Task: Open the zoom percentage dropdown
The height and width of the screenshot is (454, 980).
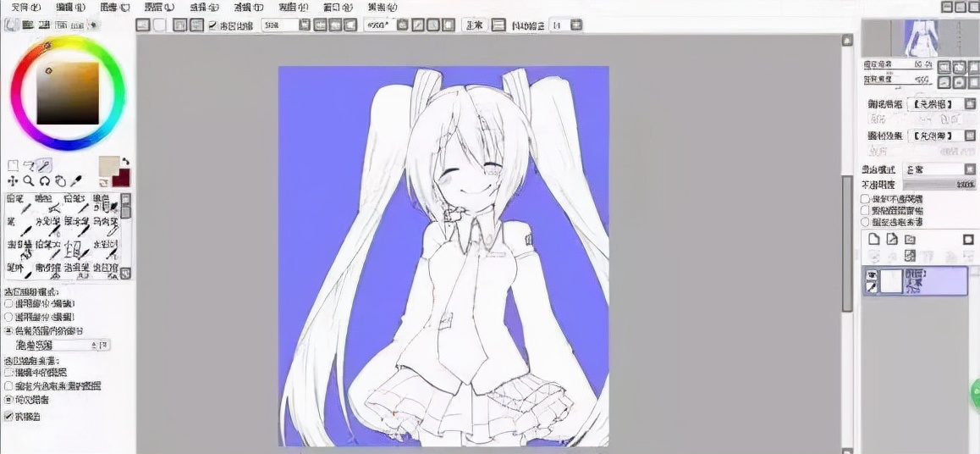Action: pyautogui.click(x=305, y=25)
